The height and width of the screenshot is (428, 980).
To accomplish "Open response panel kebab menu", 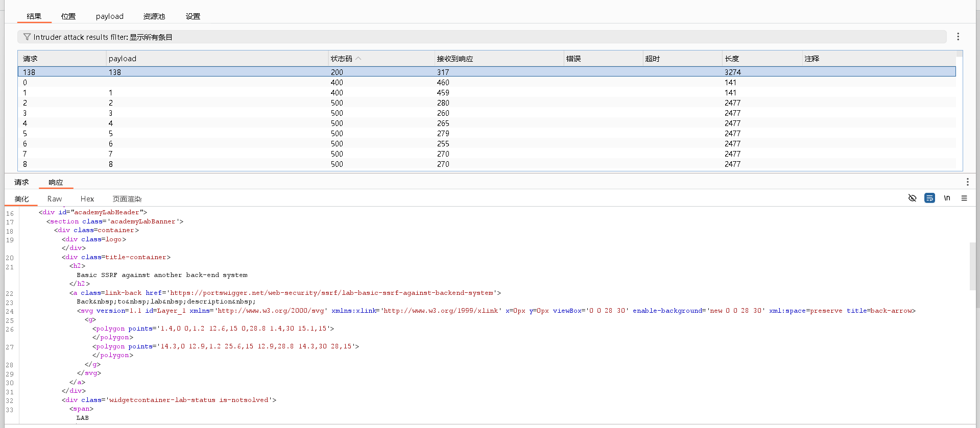I will tap(967, 182).
